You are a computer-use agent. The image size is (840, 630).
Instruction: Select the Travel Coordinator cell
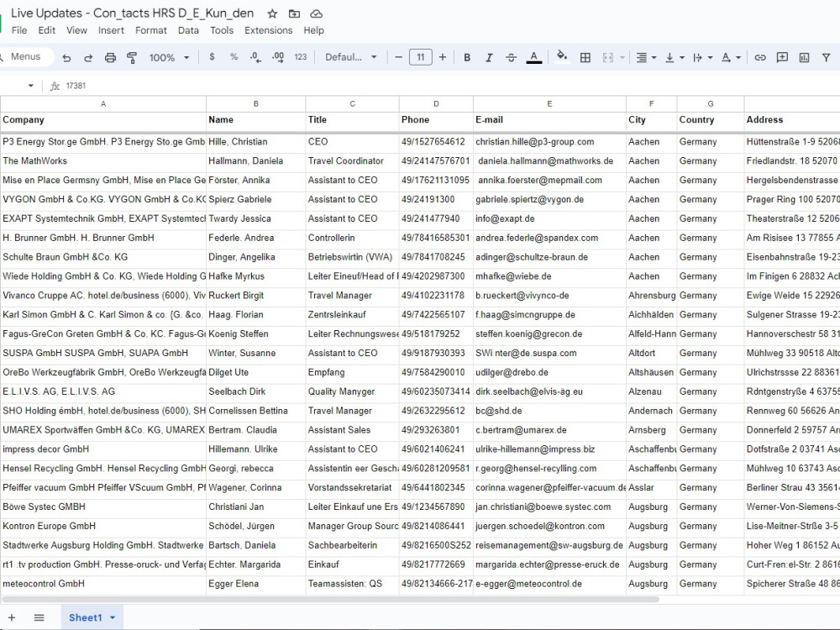point(353,161)
